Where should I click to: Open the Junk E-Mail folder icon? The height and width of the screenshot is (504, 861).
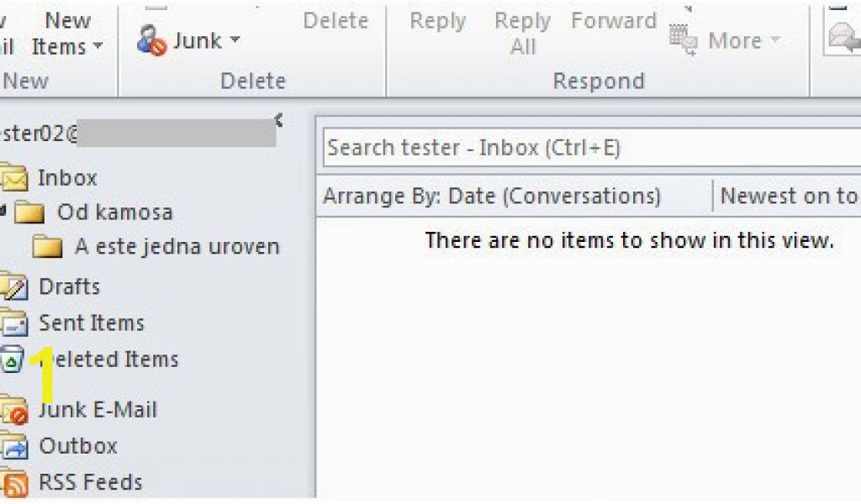13,410
